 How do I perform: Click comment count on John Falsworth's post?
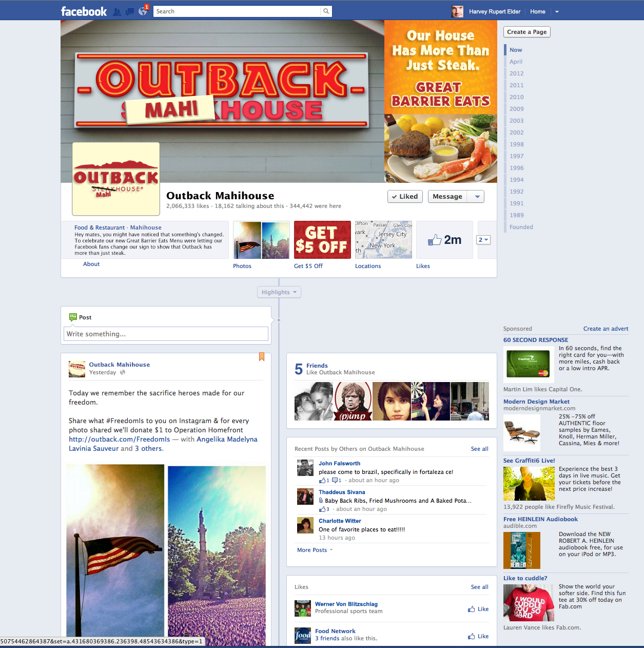(x=337, y=481)
